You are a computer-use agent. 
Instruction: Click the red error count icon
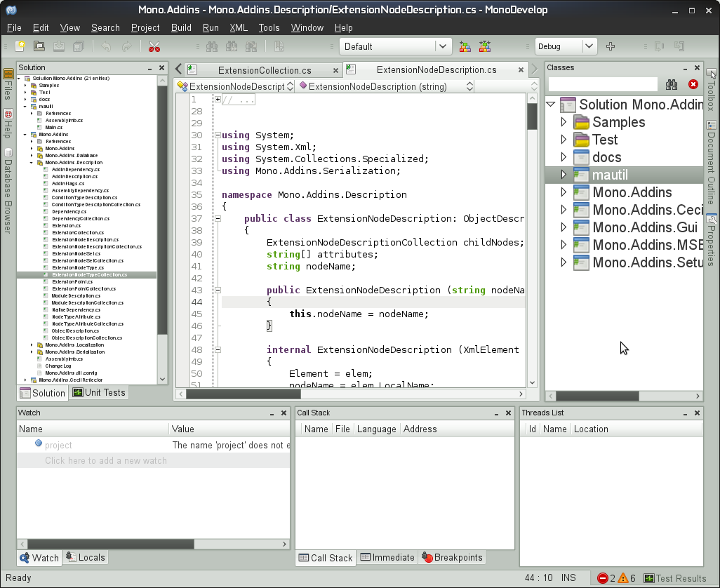(602, 578)
